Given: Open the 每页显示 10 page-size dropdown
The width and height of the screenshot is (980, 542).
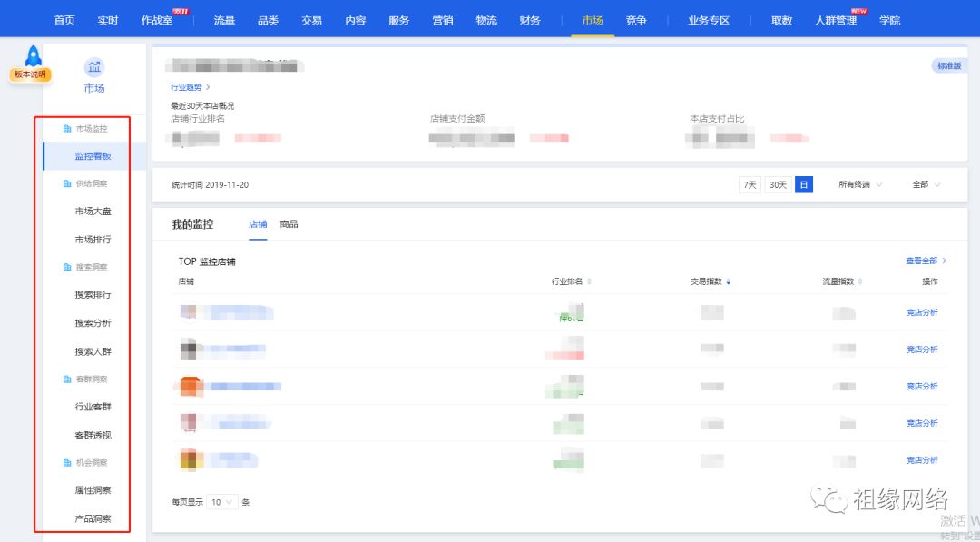Looking at the screenshot, I should (222, 502).
